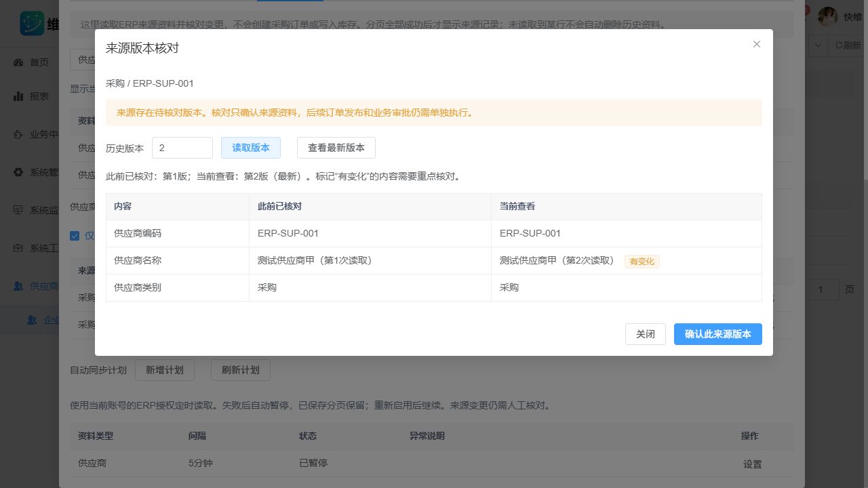This screenshot has height=488, width=868.
Task: Close the 来源版本核对 dialog with X icon
Action: tap(757, 44)
